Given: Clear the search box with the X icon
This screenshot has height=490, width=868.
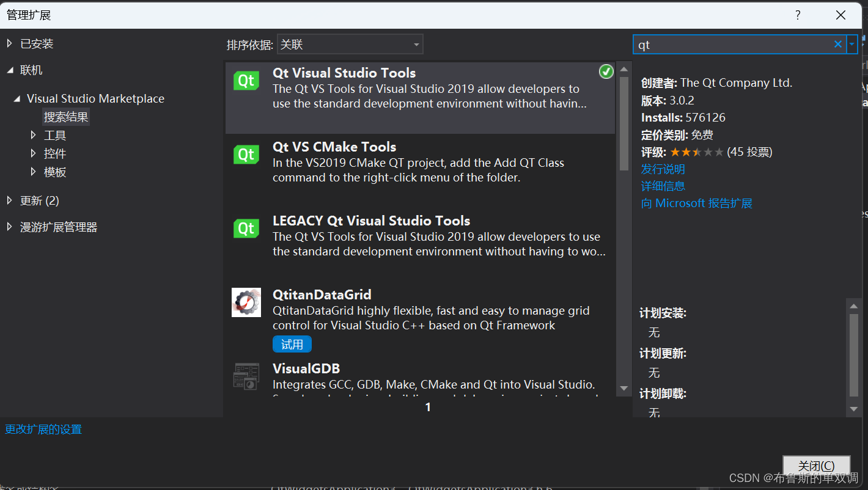Looking at the screenshot, I should (837, 43).
